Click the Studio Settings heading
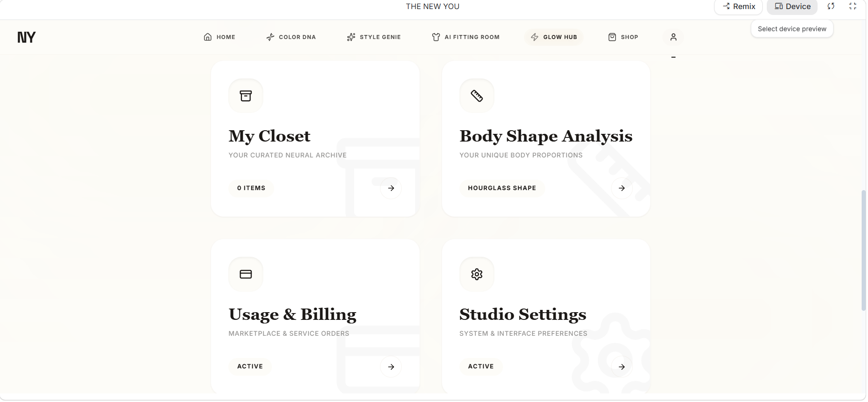 (523, 314)
